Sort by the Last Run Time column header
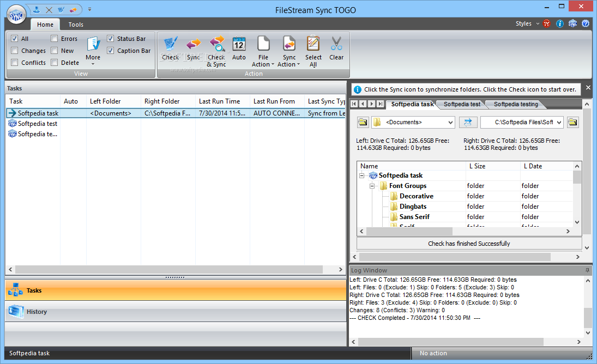This screenshot has height=364, width=597. (x=222, y=101)
